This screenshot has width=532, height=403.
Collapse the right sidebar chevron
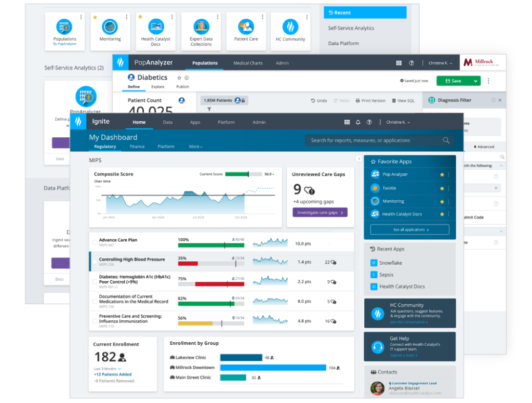click(x=359, y=159)
